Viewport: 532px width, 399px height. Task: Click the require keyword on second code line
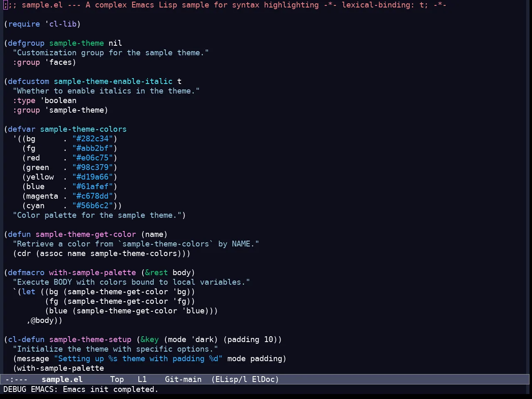point(24,24)
